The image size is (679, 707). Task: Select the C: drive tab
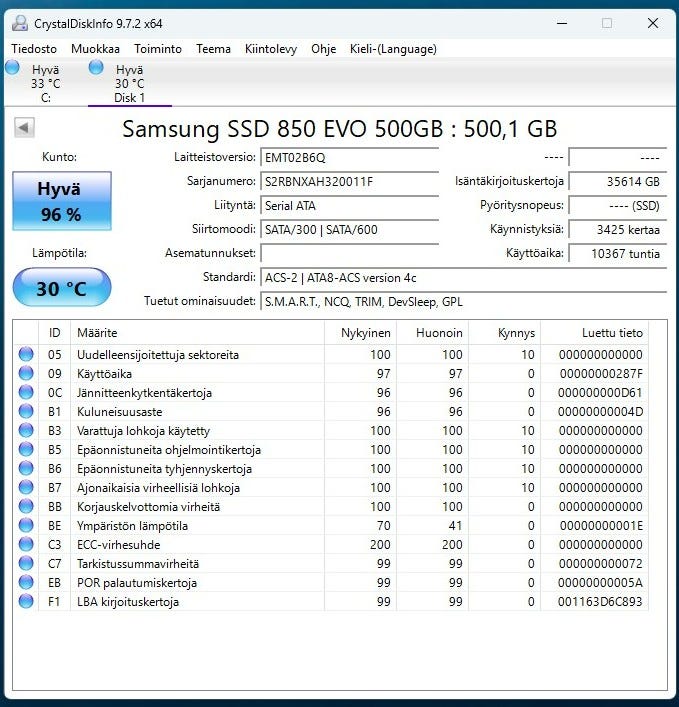tap(45, 84)
